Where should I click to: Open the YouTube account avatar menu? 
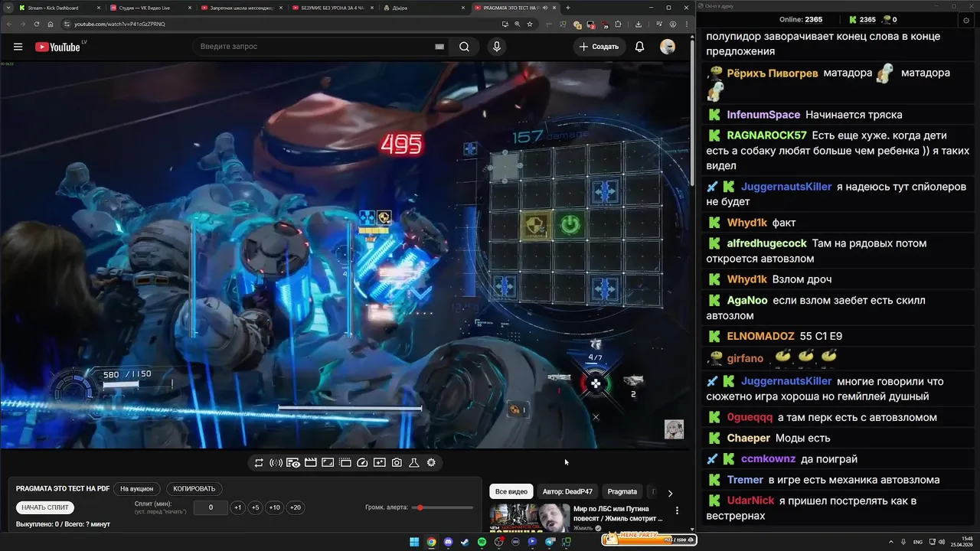(x=668, y=47)
